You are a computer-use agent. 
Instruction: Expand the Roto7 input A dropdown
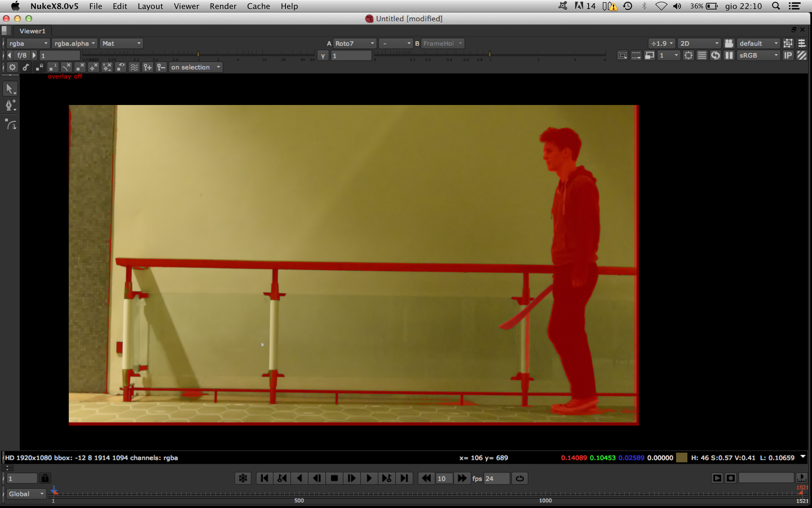tap(355, 43)
